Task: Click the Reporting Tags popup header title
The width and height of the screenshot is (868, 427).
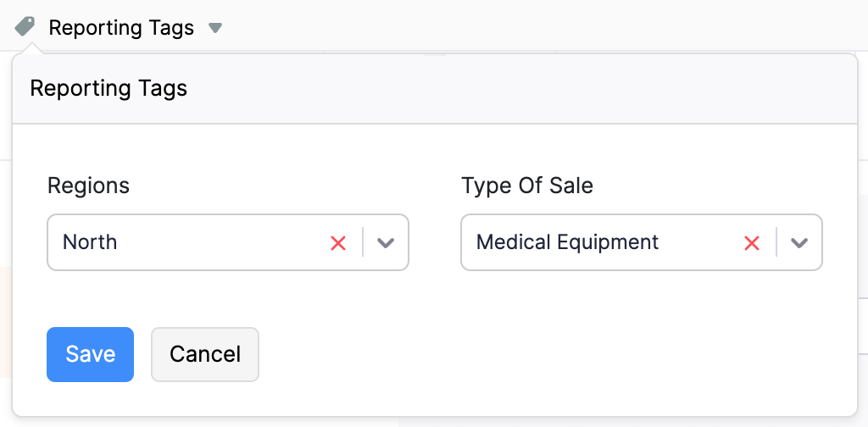Action: point(108,88)
